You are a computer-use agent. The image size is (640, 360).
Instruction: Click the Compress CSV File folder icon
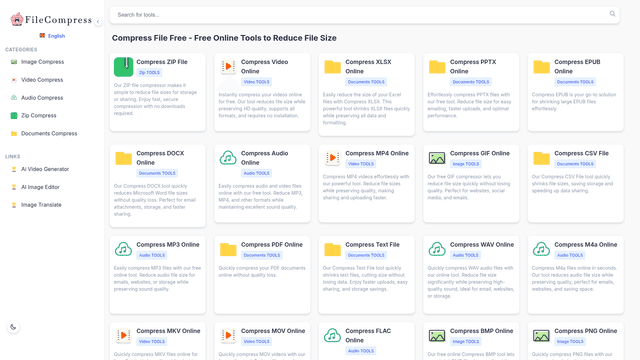click(542, 158)
